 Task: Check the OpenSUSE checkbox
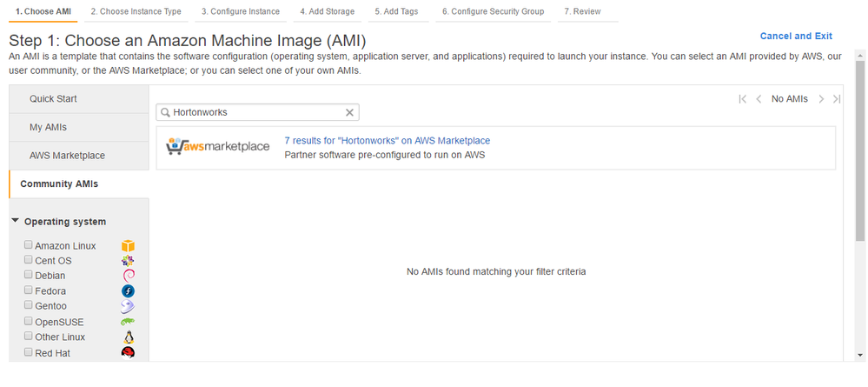tap(28, 321)
